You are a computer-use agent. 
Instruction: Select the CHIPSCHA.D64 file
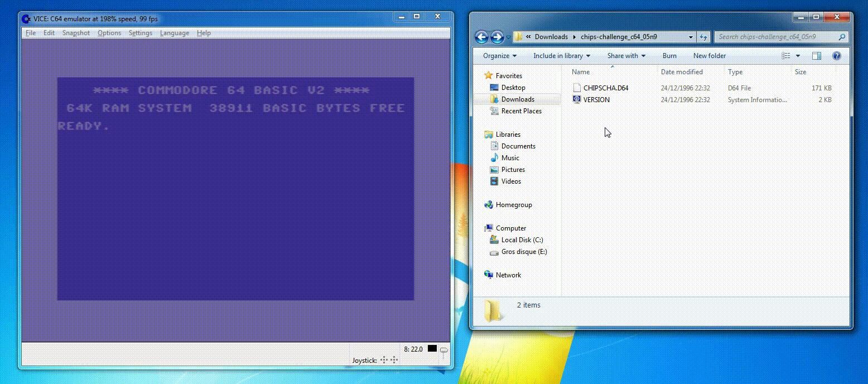(605, 88)
